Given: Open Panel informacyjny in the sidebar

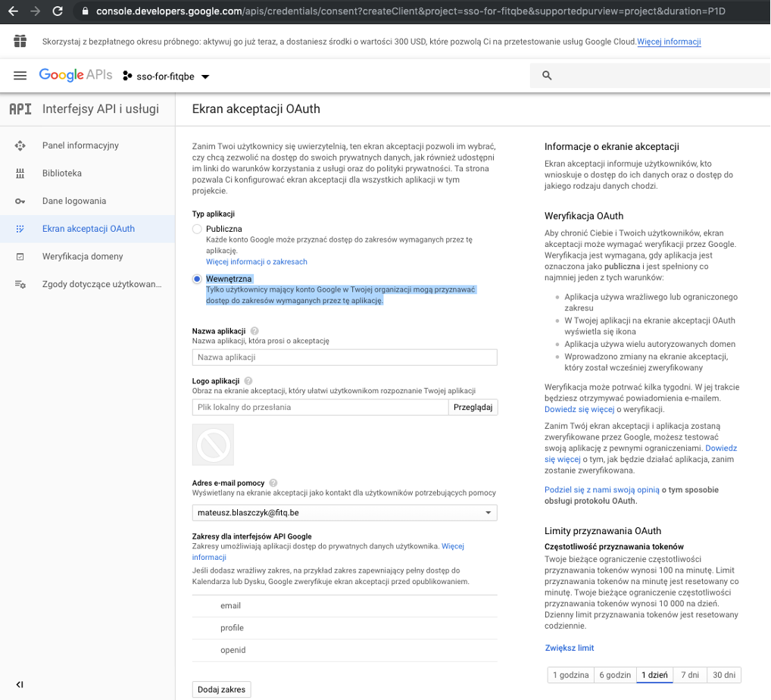Looking at the screenshot, I should [x=88, y=145].
